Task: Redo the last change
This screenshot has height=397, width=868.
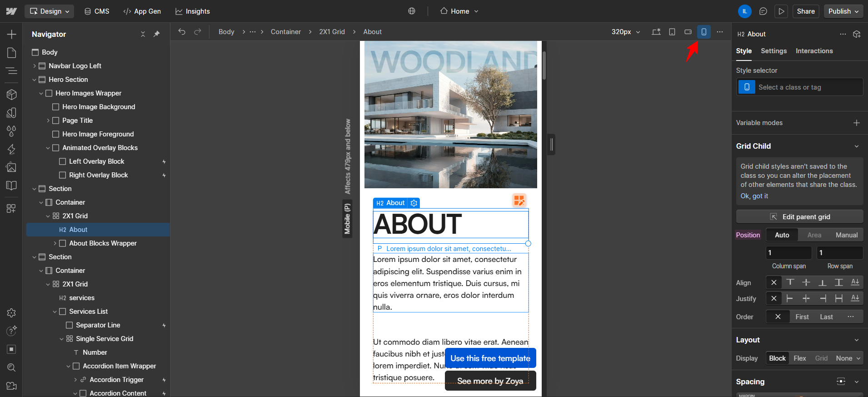Action: tap(198, 32)
